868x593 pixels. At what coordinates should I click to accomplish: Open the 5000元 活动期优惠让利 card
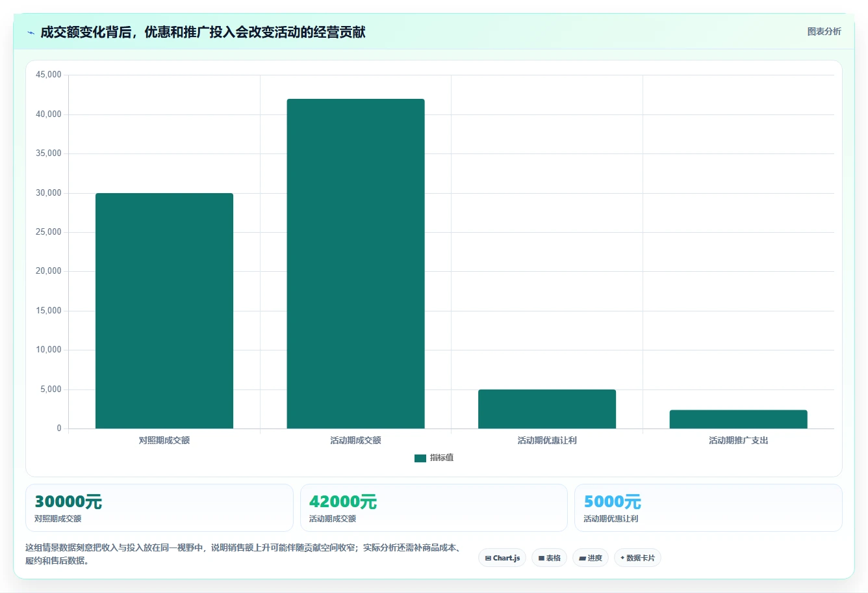[708, 508]
